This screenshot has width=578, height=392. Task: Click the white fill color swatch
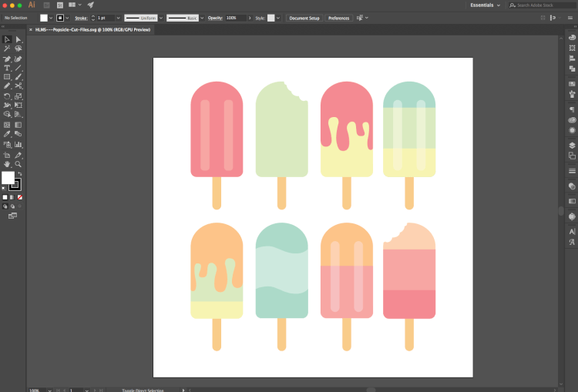[x=8, y=178]
